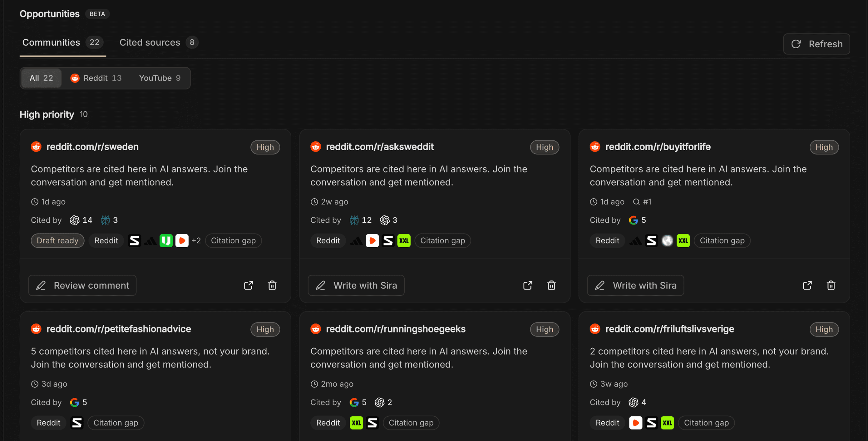Open r/buyitforlife external link icon
This screenshot has width=868, height=441.
pyautogui.click(x=807, y=285)
